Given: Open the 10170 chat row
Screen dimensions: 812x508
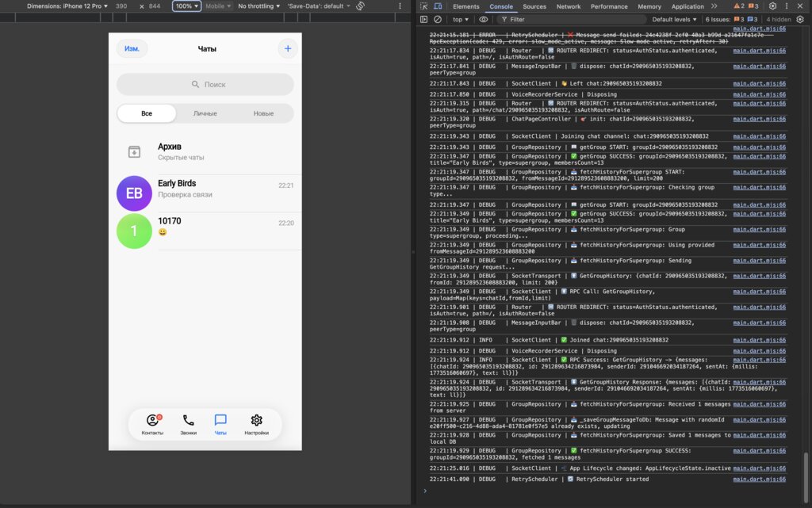Looking at the screenshot, I should coord(205,231).
